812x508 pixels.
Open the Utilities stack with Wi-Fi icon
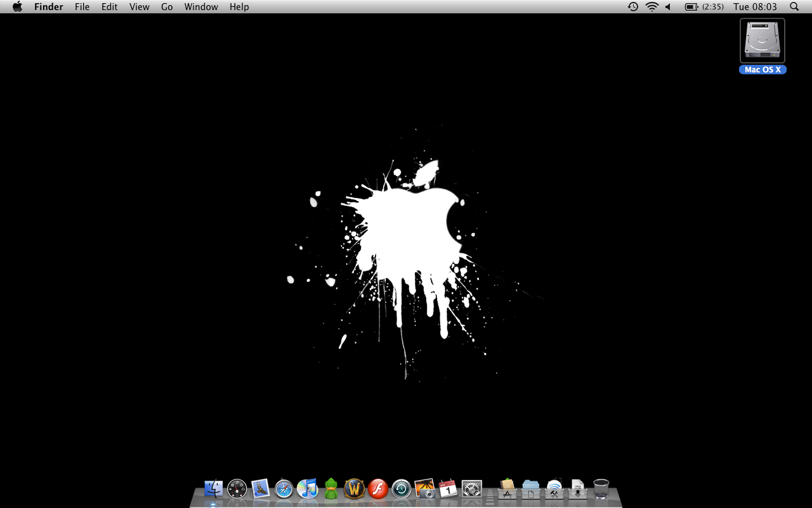(554, 489)
